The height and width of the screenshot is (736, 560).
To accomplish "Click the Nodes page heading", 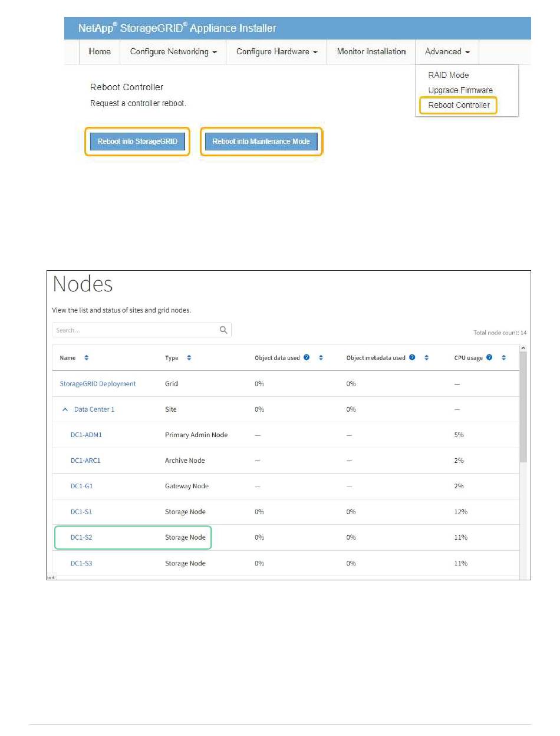I will 83,284.
